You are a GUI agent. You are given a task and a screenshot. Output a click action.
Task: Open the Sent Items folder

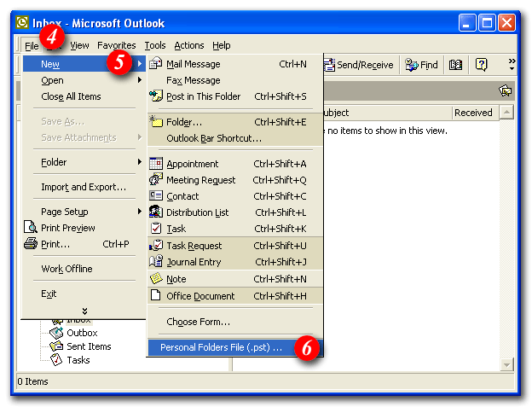tap(89, 346)
